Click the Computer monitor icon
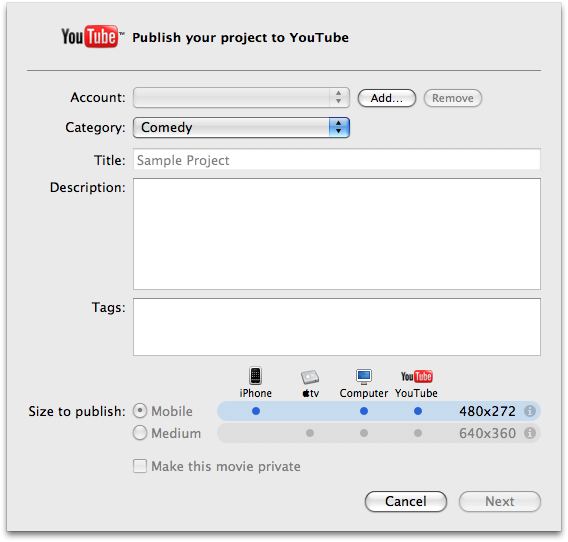The height and width of the screenshot is (542, 568). [364, 377]
